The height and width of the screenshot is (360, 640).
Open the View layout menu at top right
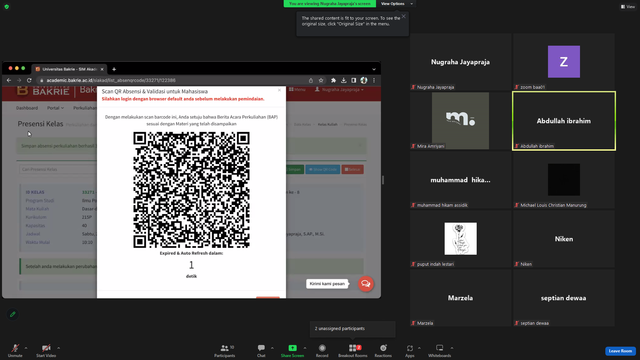pyautogui.click(x=628, y=7)
